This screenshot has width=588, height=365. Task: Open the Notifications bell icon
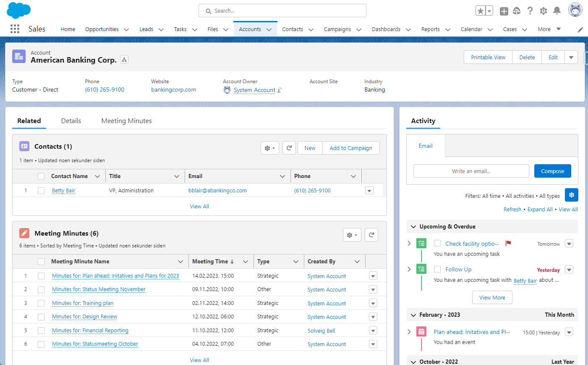tap(557, 11)
